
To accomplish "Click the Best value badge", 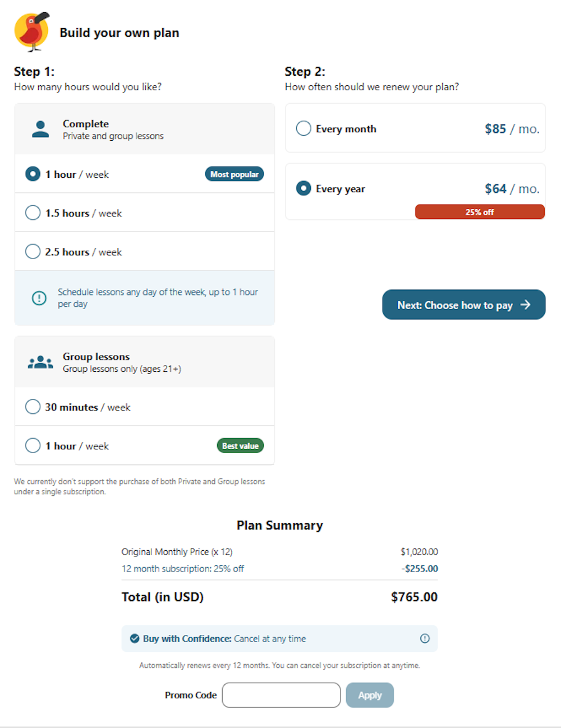I will click(x=240, y=446).
